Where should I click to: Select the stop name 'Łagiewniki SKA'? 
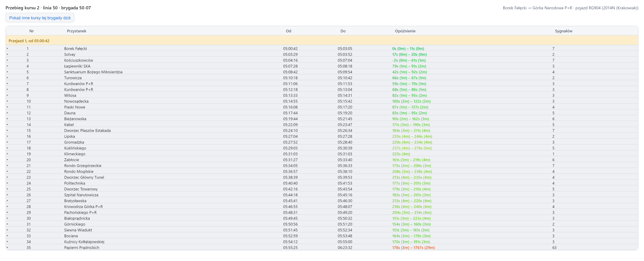pyautogui.click(x=77, y=66)
